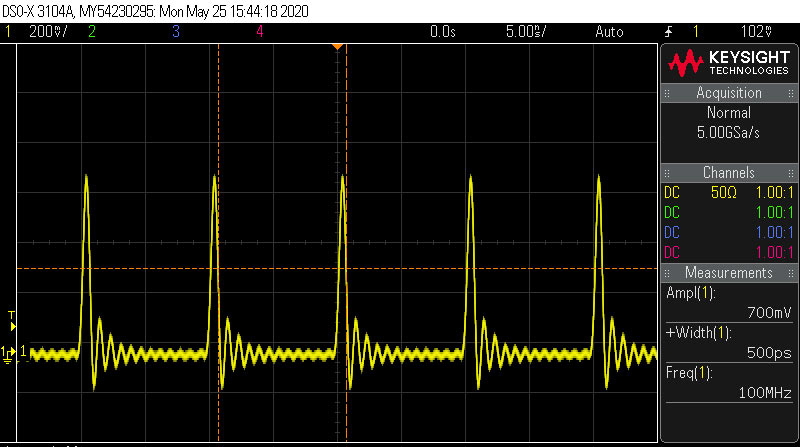Click the Channels panel right grip icon

[791, 173]
